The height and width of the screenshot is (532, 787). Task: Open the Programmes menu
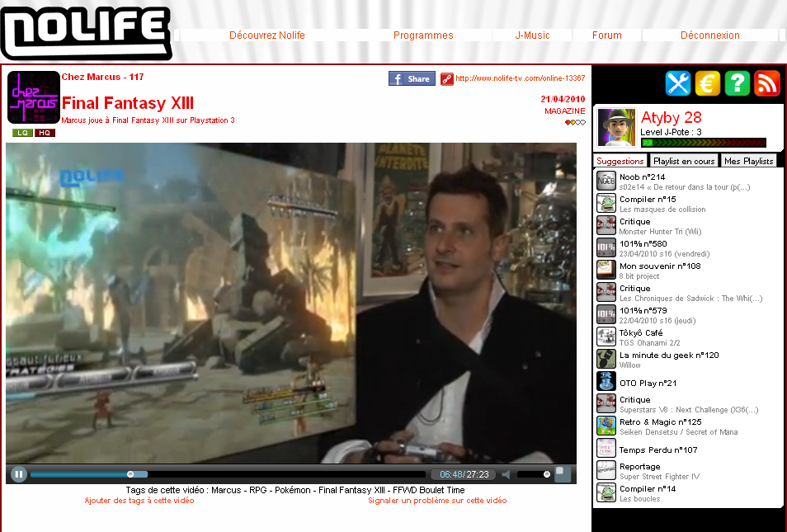click(x=423, y=35)
